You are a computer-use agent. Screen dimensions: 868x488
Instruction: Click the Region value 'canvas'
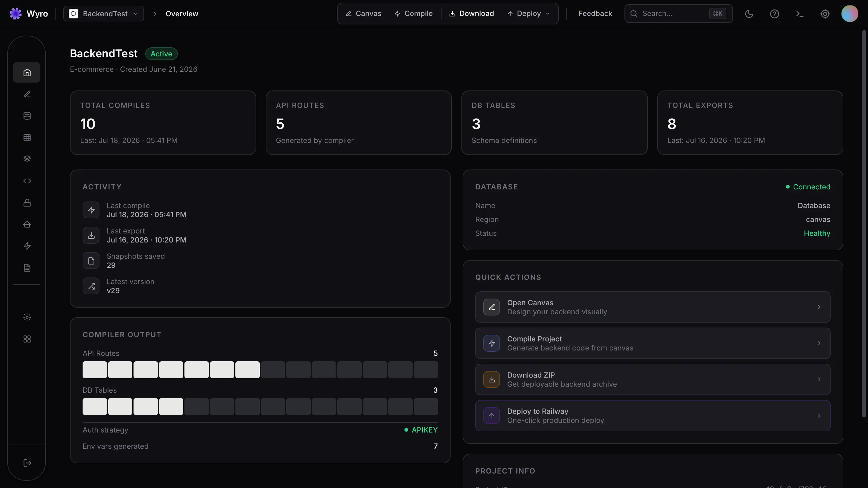coord(818,220)
